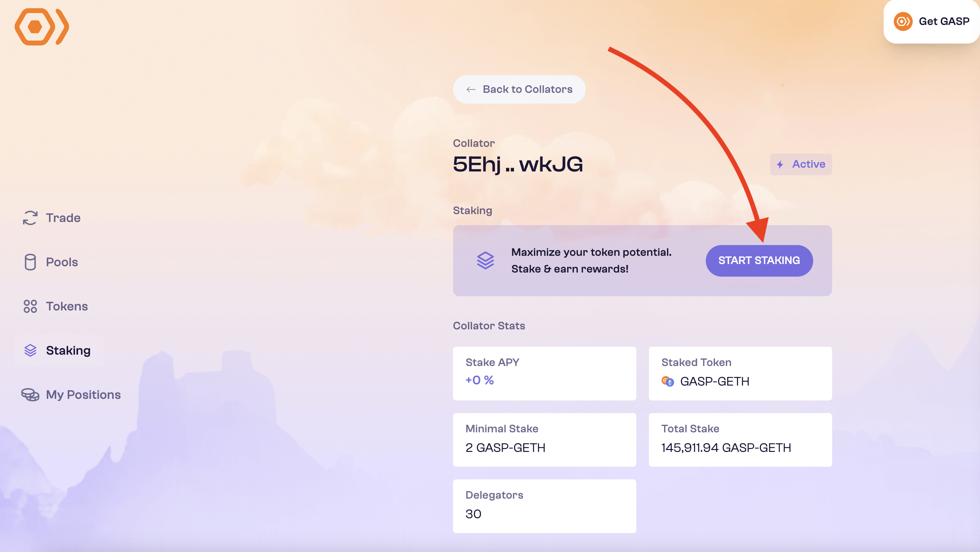Screen dimensions: 980x552
Task: Click the Delegators stats card
Action: coord(544,506)
